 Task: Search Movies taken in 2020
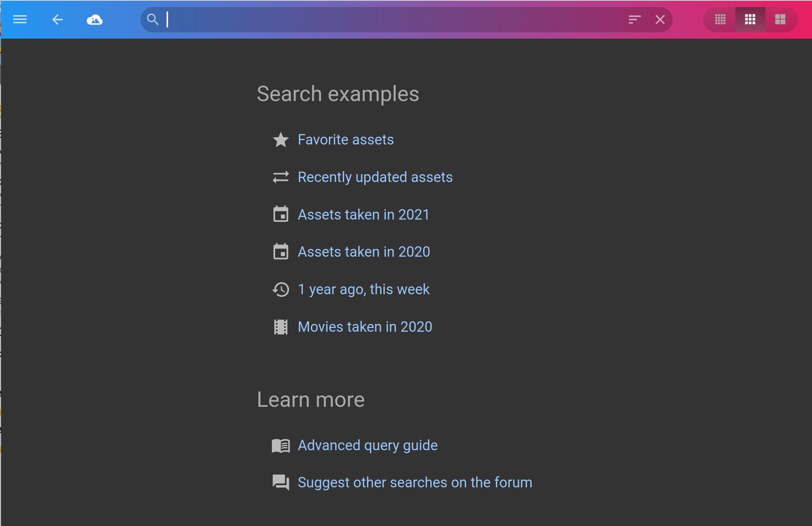[365, 327]
